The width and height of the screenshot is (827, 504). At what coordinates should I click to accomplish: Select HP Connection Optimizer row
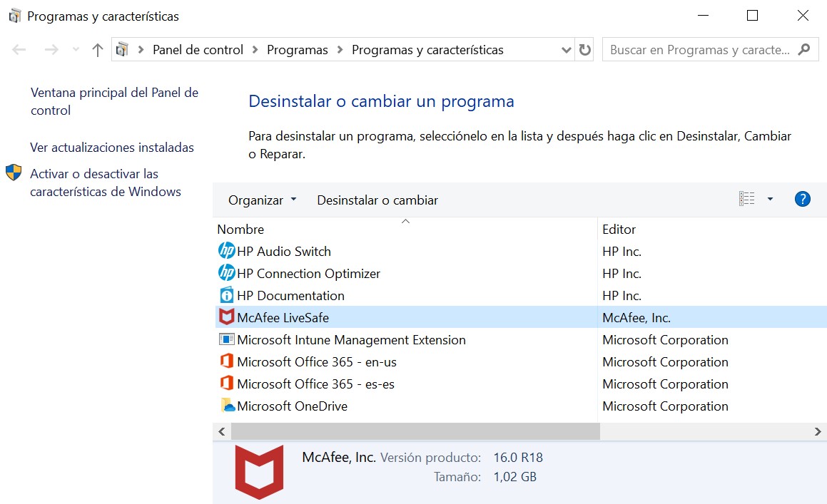click(x=521, y=273)
